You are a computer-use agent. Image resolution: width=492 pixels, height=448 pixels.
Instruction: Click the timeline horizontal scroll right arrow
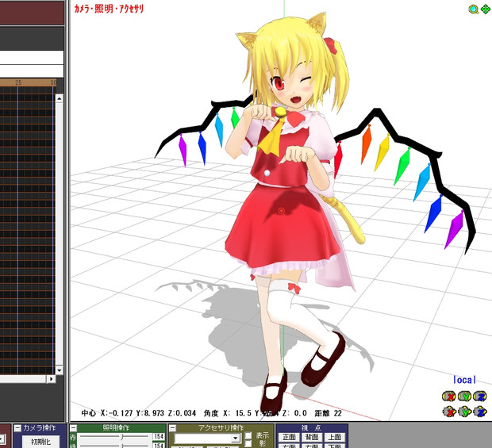tap(51, 379)
